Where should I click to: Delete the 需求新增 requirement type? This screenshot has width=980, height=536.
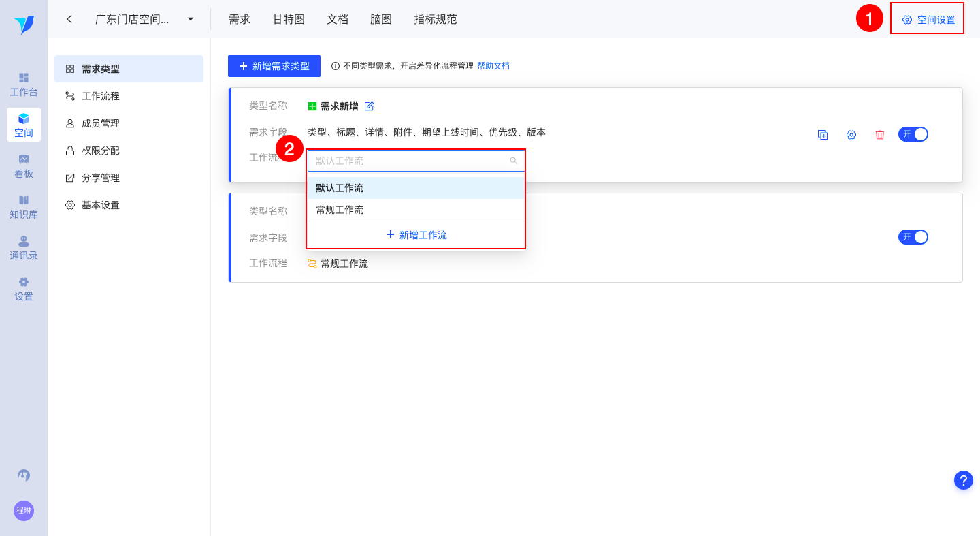click(x=879, y=135)
